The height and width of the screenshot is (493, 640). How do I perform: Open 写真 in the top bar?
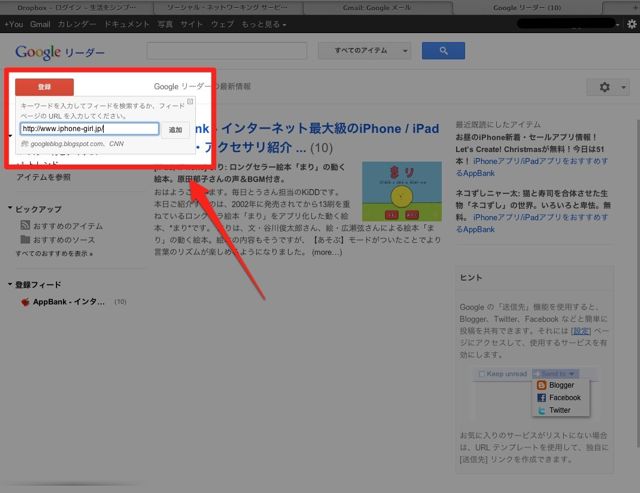165,24
